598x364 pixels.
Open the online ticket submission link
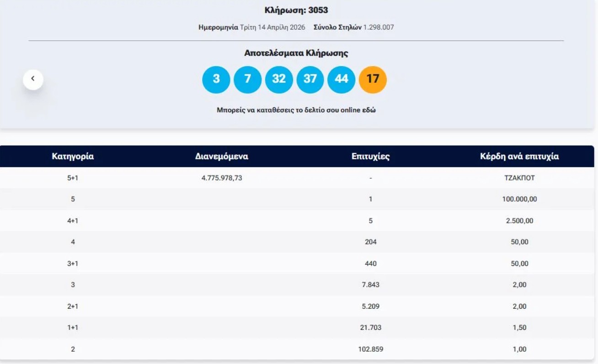pyautogui.click(x=296, y=110)
